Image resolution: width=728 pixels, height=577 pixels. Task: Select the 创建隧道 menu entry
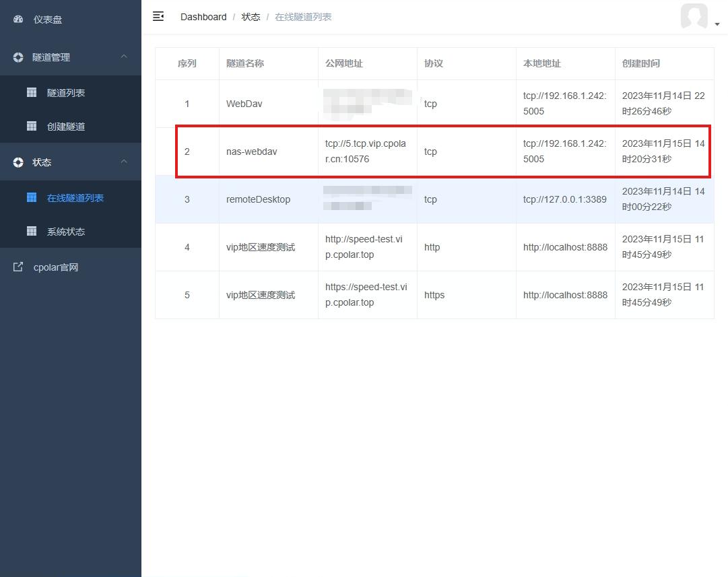coord(71,127)
